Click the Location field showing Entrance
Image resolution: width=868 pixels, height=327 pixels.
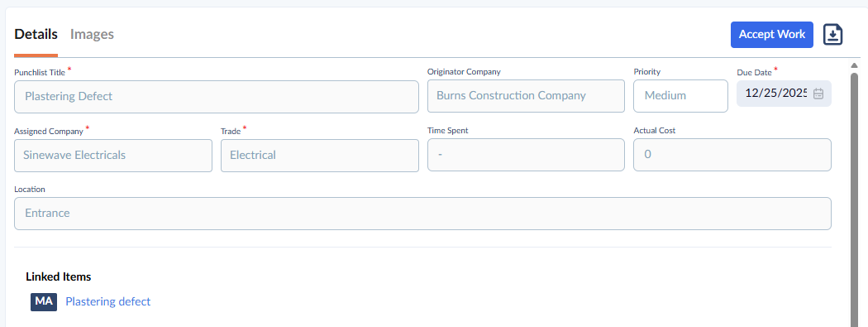click(x=423, y=214)
